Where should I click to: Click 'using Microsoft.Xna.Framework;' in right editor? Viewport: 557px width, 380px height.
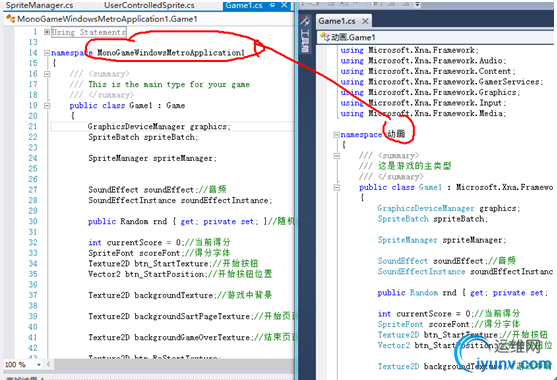click(x=410, y=50)
